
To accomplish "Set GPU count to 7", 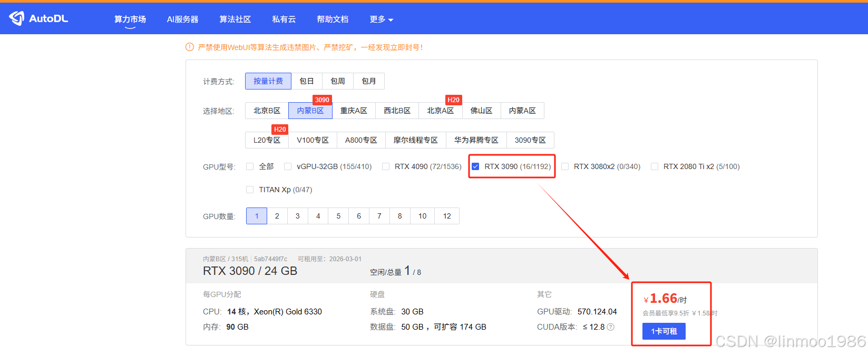I will click(x=379, y=216).
